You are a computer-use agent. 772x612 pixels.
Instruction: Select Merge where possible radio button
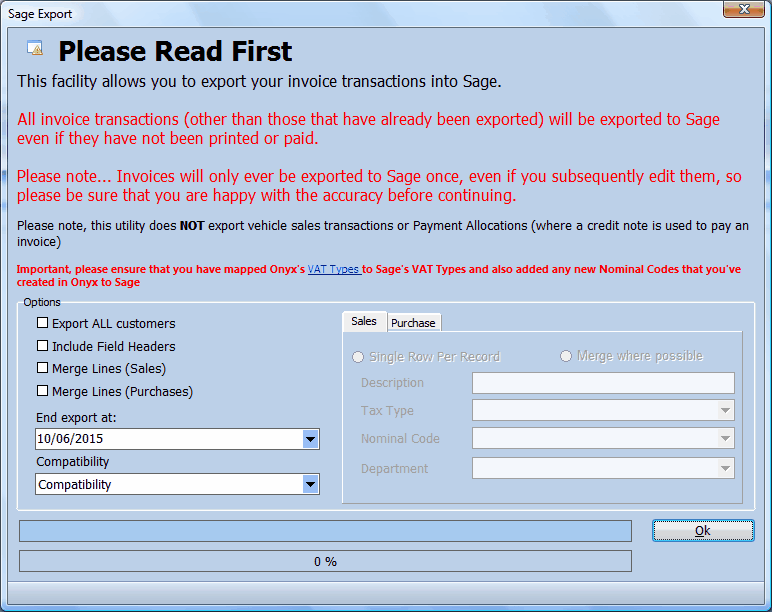566,355
